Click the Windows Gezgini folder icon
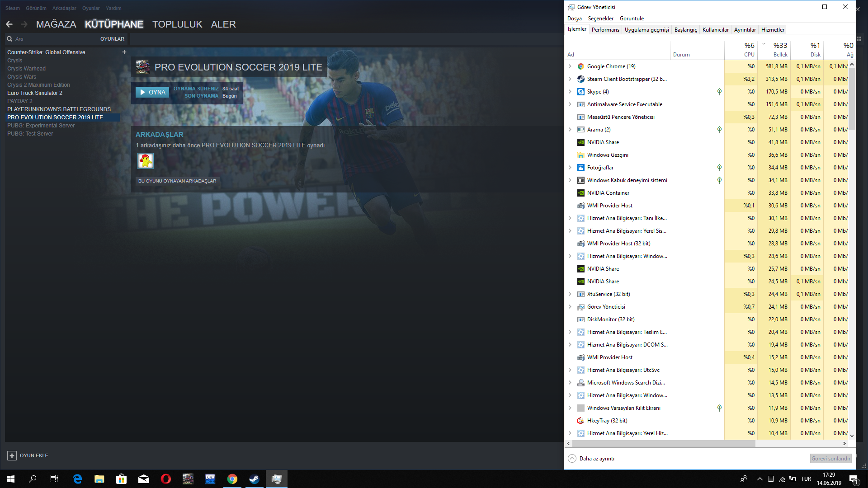Screen dimensions: 868x488 click(x=581, y=155)
